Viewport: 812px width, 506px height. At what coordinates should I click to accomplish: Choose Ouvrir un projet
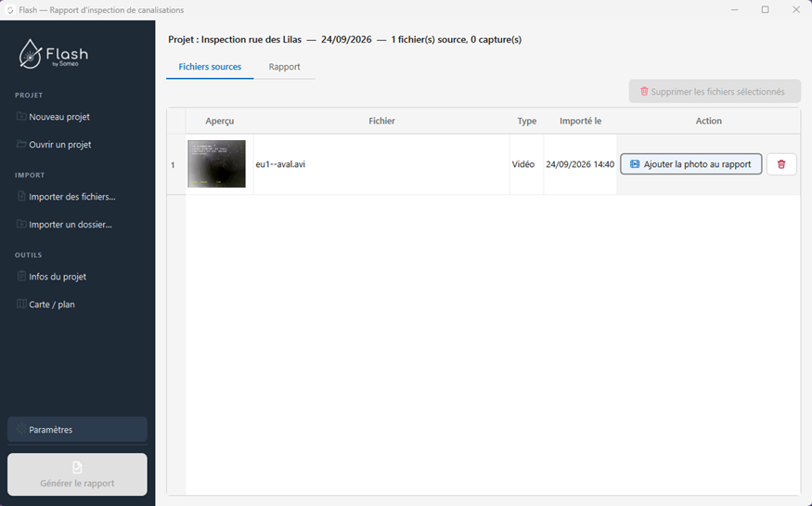click(x=77, y=145)
